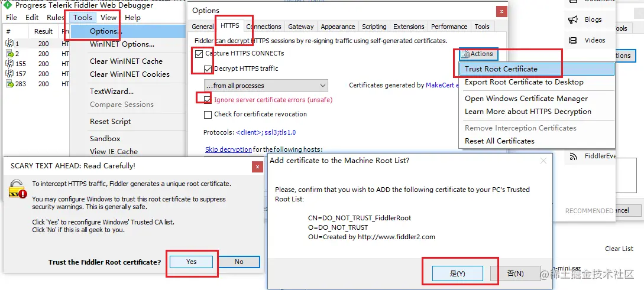The height and width of the screenshot is (290, 644).
Task: Click the '<client>; ssl3;tls1.0' protocols link
Action: tap(266, 132)
